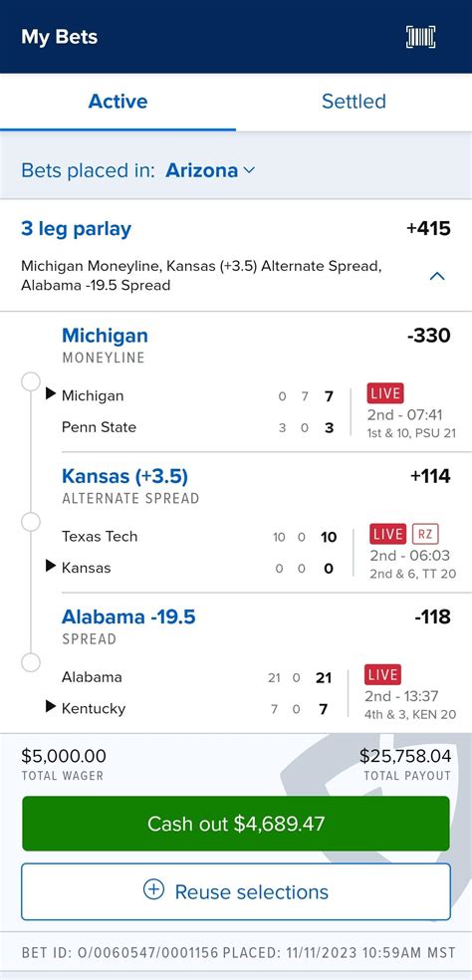Cash out for $4,689.47

[x=236, y=823]
